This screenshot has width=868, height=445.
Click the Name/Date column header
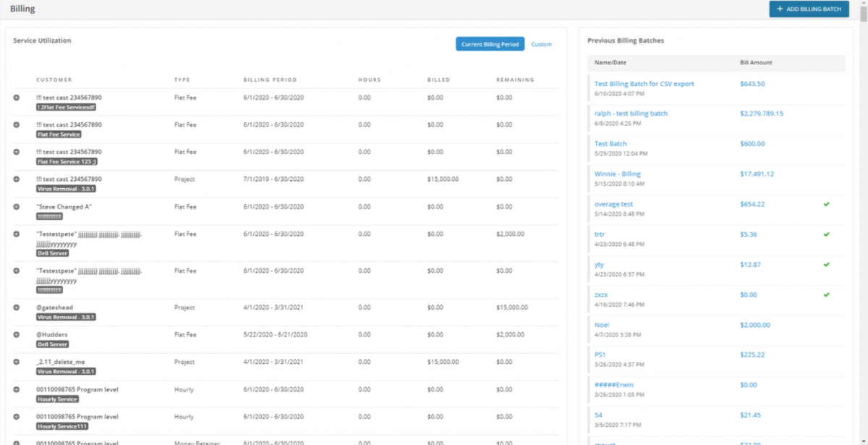(x=612, y=63)
